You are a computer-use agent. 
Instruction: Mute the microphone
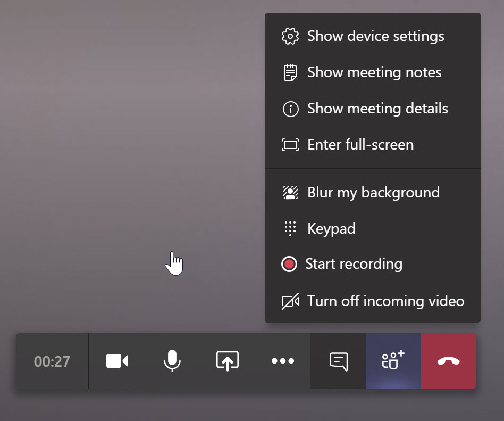click(172, 361)
